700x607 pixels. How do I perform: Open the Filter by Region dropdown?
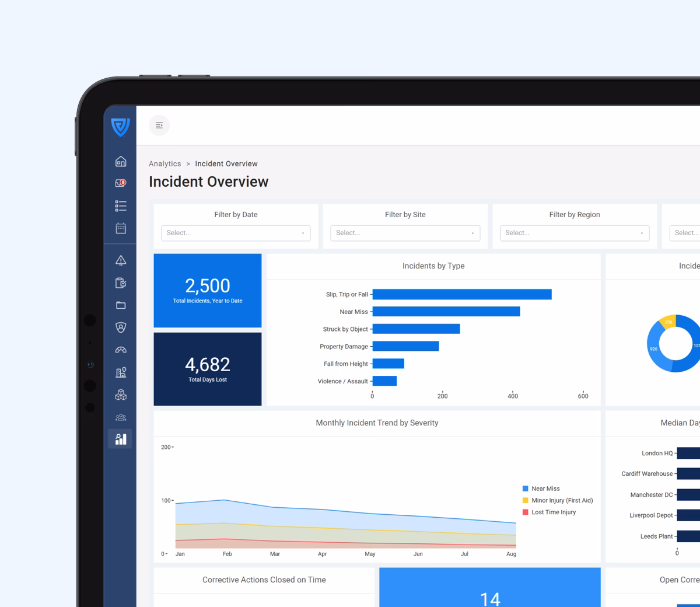(575, 233)
